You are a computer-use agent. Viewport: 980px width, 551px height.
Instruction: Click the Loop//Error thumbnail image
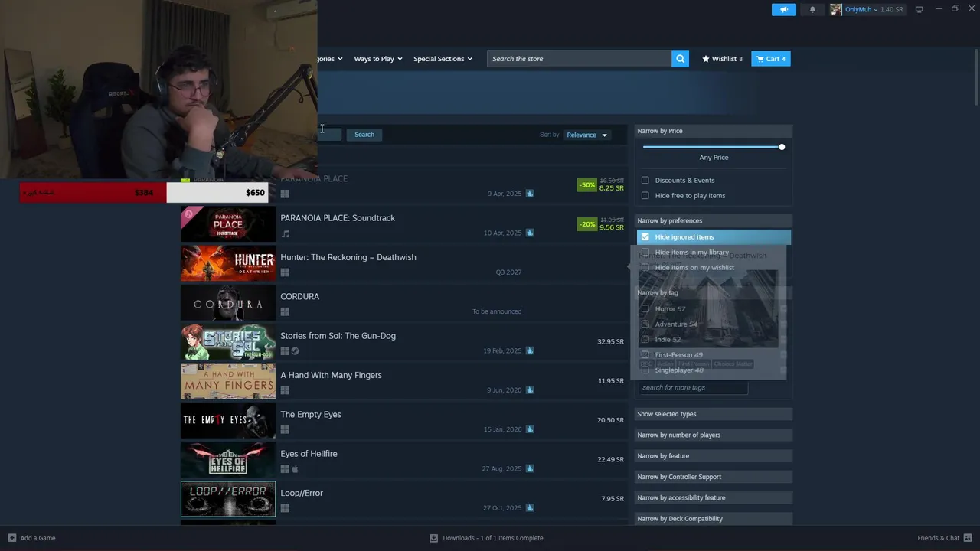pyautogui.click(x=227, y=499)
